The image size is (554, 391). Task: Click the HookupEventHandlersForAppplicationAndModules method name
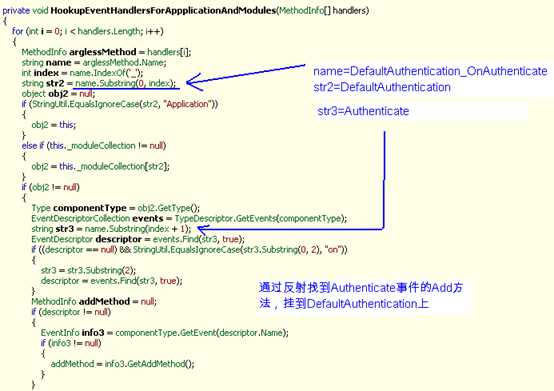tap(163, 11)
